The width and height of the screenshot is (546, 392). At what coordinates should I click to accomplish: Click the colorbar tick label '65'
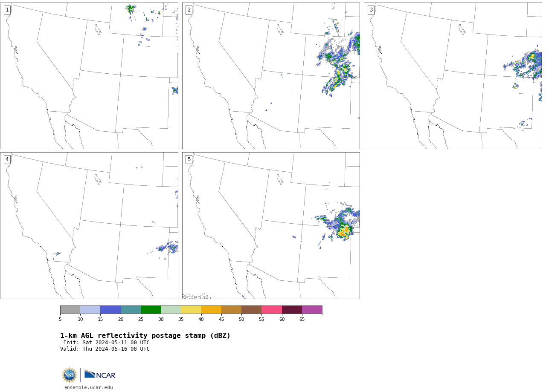(x=302, y=319)
